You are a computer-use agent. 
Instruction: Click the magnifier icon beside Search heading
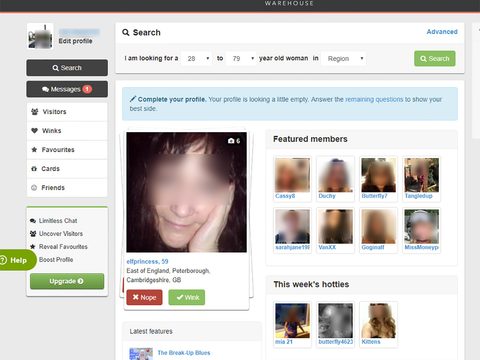(126, 32)
